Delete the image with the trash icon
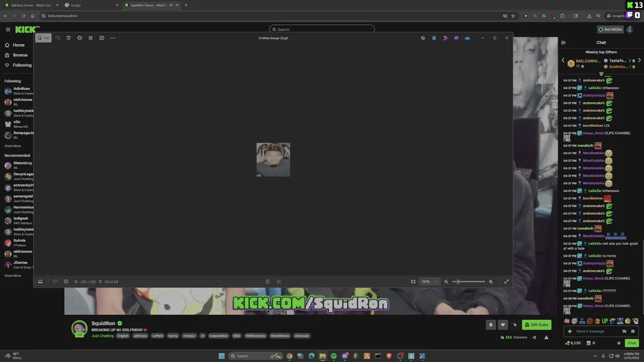Viewport: 644px width, 362px height. click(68, 38)
